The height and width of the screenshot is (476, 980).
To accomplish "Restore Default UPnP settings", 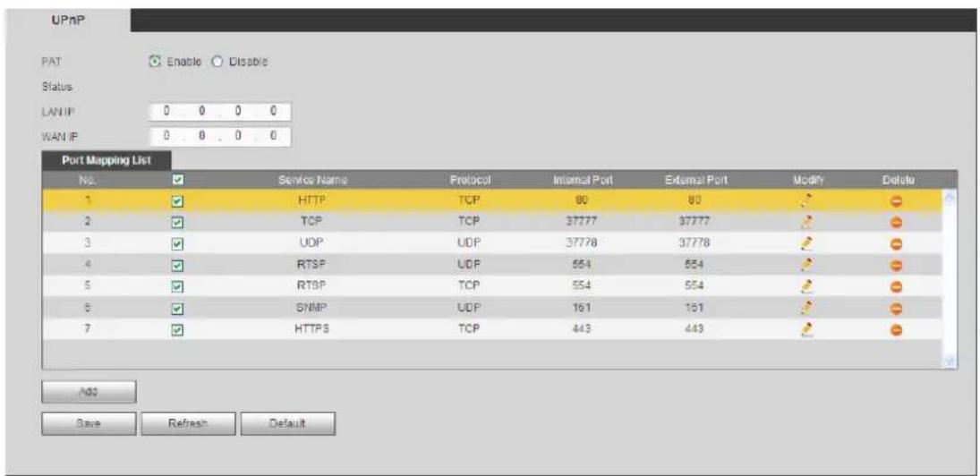I will (x=288, y=423).
